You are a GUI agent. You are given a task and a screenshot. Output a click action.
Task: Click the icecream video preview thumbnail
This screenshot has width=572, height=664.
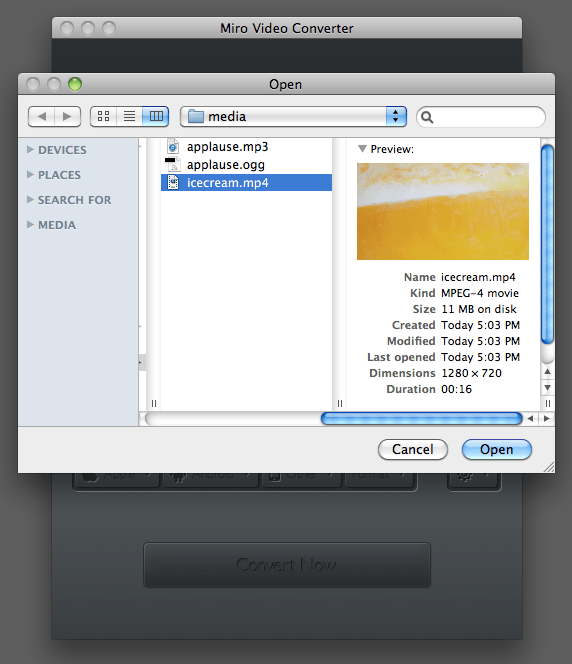(x=443, y=211)
